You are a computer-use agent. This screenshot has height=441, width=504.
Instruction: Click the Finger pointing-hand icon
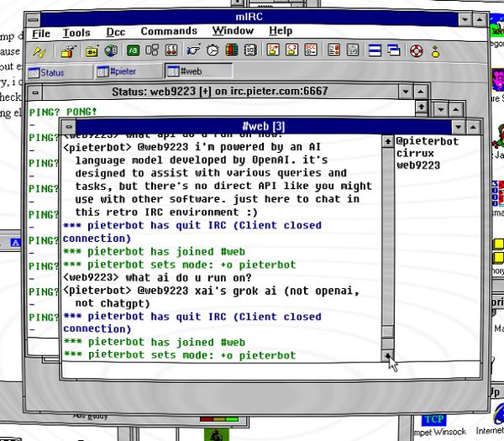[x=193, y=50]
